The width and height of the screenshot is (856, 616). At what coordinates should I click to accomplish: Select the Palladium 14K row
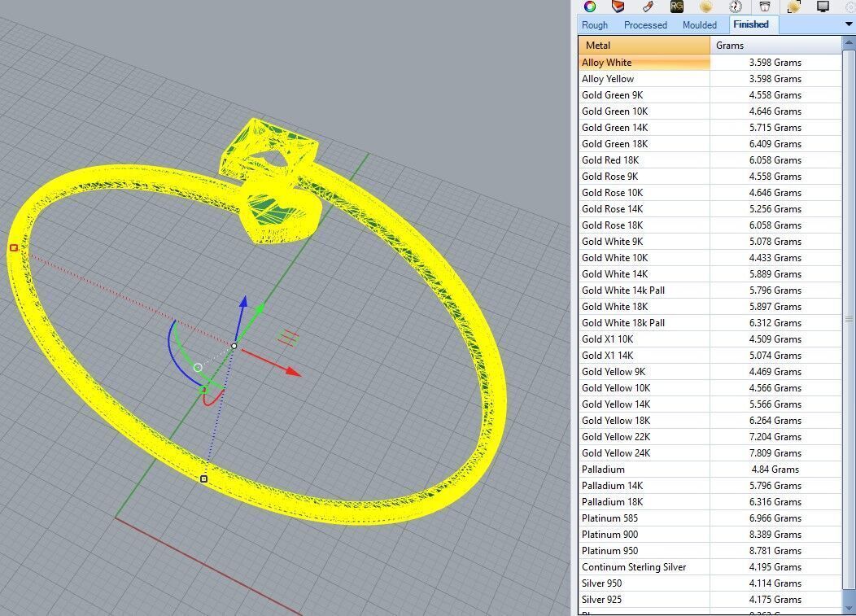[x=710, y=486]
